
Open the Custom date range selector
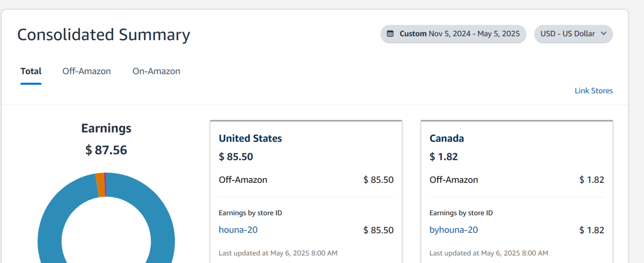coord(453,34)
